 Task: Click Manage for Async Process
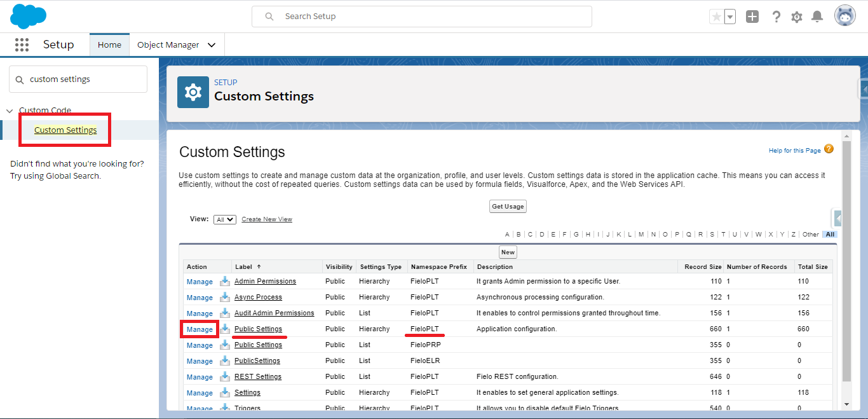click(200, 298)
